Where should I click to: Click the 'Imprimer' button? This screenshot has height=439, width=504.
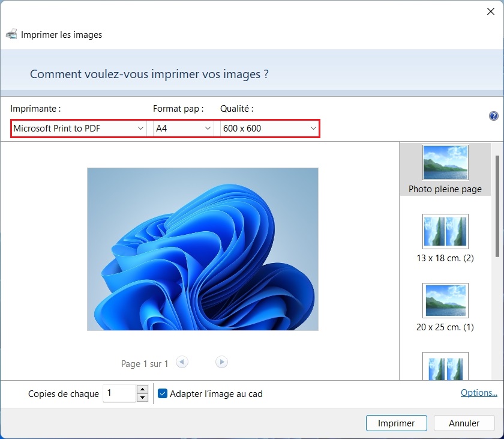[396, 423]
